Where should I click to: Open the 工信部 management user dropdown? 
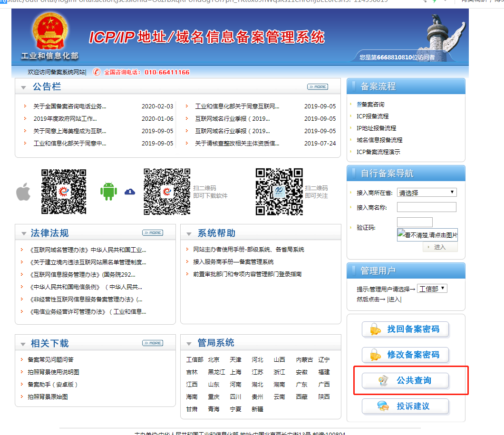coord(432,289)
